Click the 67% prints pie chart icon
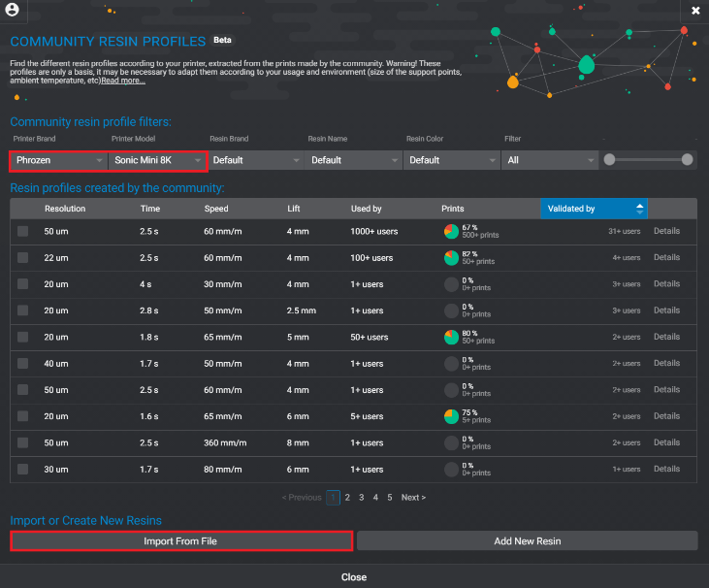Viewport: 709px width, 588px height. 451,232
